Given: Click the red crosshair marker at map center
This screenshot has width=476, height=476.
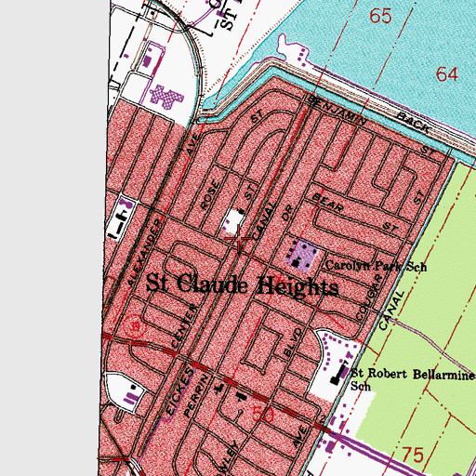Looking at the screenshot, I should tap(238, 238).
